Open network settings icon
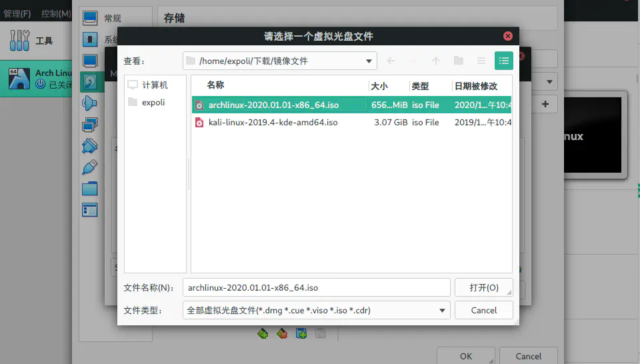 (90, 125)
